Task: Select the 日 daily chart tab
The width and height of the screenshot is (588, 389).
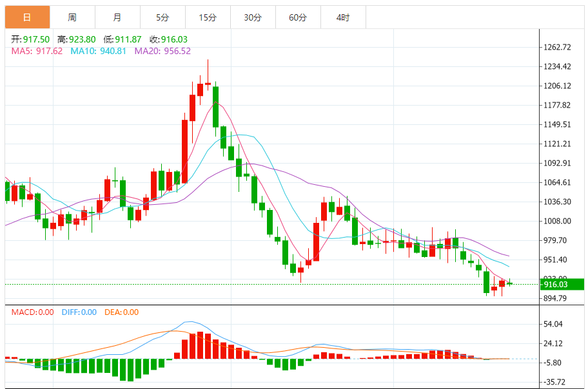Action: click(27, 17)
